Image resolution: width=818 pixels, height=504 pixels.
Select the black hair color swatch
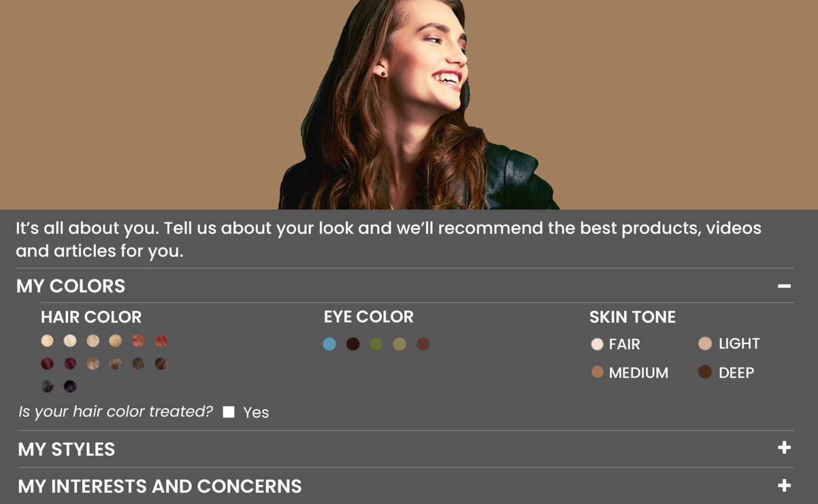70,386
